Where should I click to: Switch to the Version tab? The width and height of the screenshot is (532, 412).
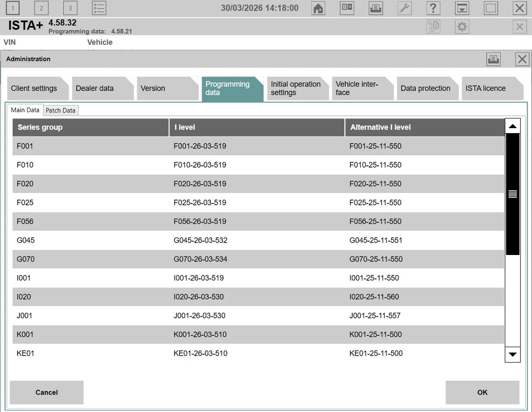pyautogui.click(x=168, y=88)
